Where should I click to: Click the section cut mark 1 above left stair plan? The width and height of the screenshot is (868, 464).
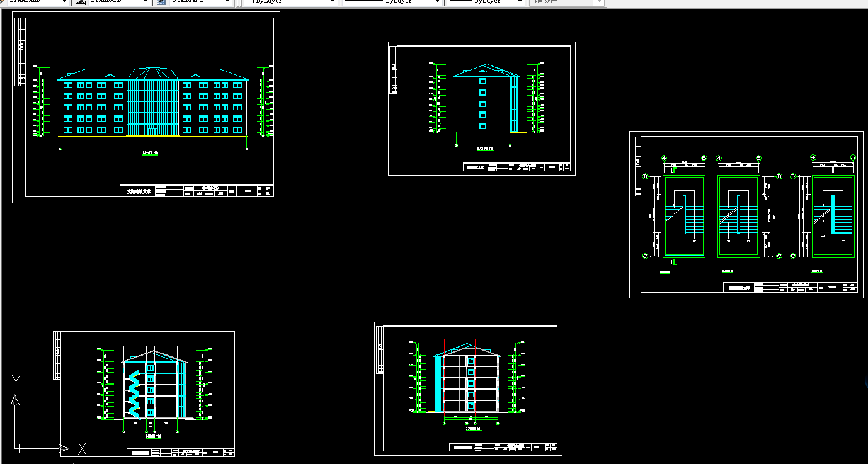[x=673, y=170]
